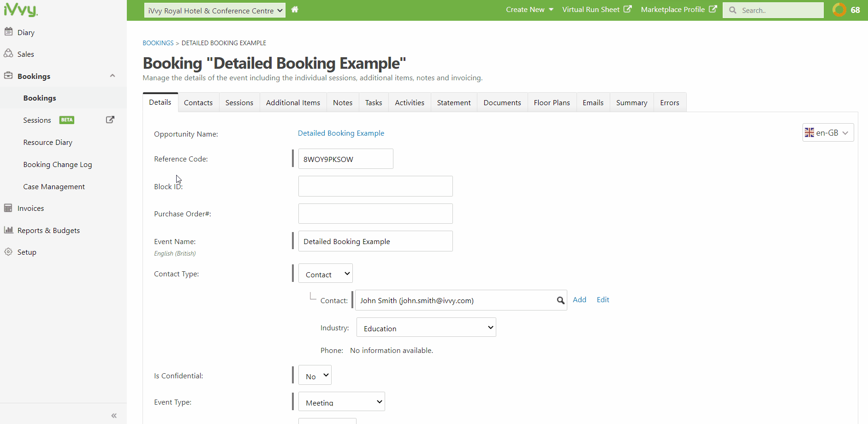Click the Purchase Order# input field
Screen dimensions: 868x424
coord(375,214)
